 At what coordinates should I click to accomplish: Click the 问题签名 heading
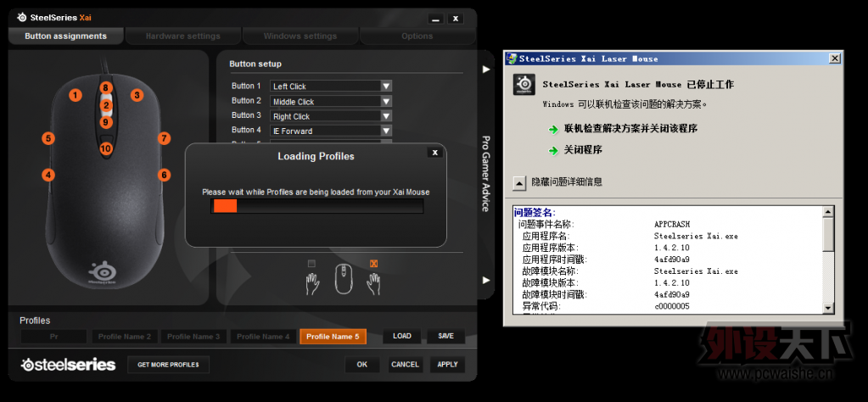point(535,212)
